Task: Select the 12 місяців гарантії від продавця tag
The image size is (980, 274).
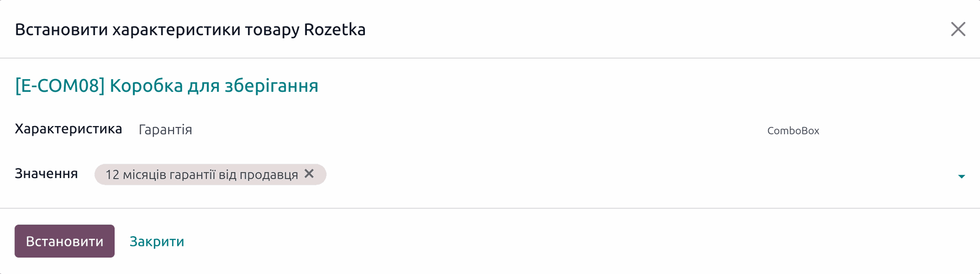Action: [x=202, y=175]
